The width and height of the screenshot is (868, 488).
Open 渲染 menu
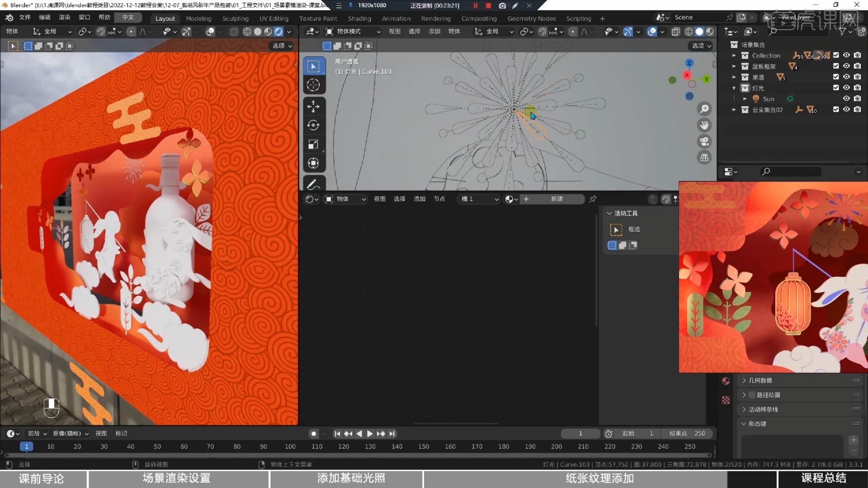pyautogui.click(x=65, y=17)
